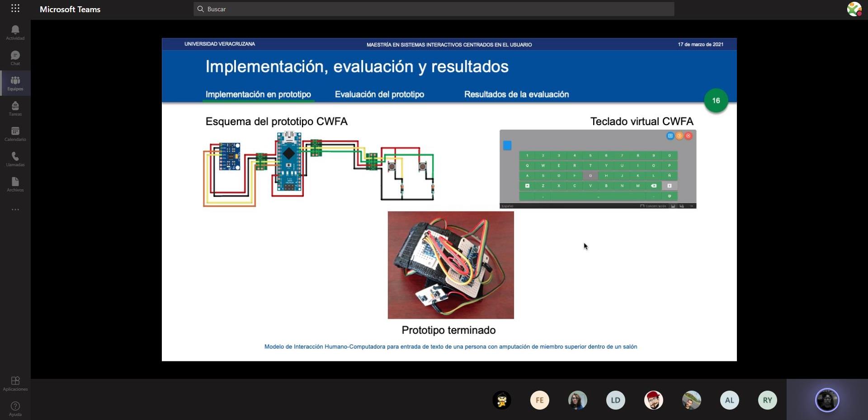868x420 pixels.
Task: Open the Calendario view
Action: 15,134
